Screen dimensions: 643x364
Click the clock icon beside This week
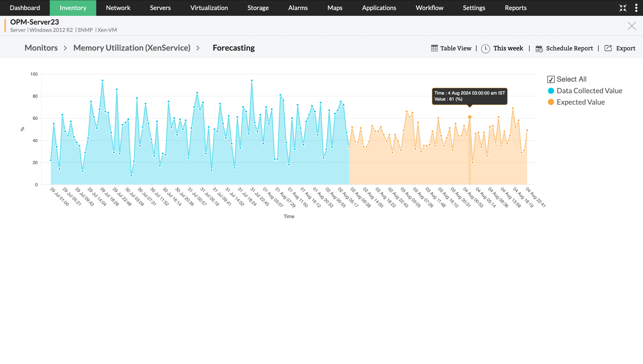tap(485, 48)
